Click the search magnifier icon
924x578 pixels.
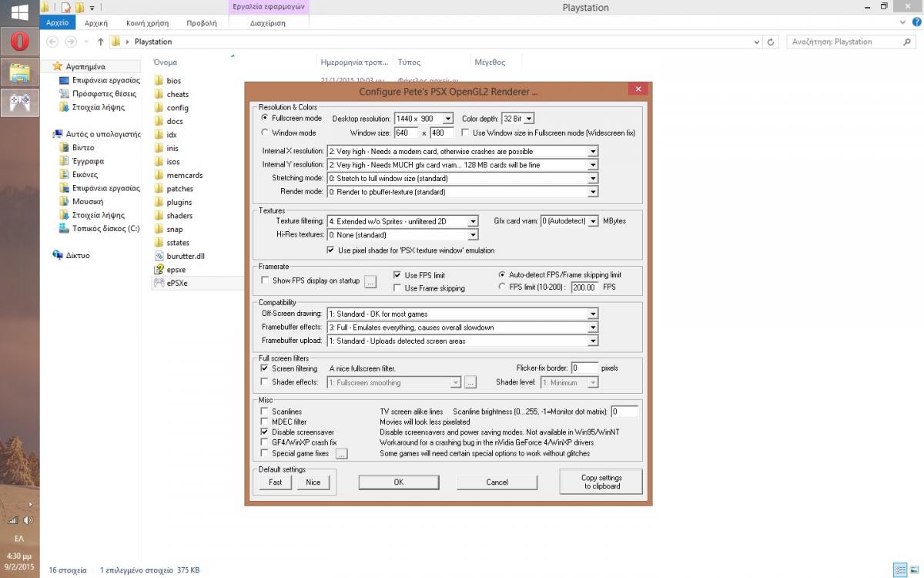pos(909,42)
